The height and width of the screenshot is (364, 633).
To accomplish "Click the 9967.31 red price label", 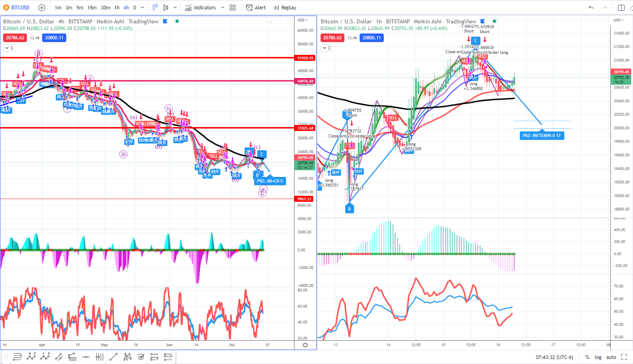I will click(x=305, y=199).
